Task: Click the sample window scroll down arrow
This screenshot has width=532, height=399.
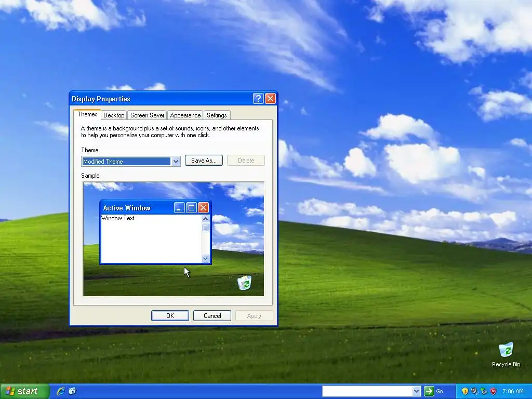Action: point(205,259)
